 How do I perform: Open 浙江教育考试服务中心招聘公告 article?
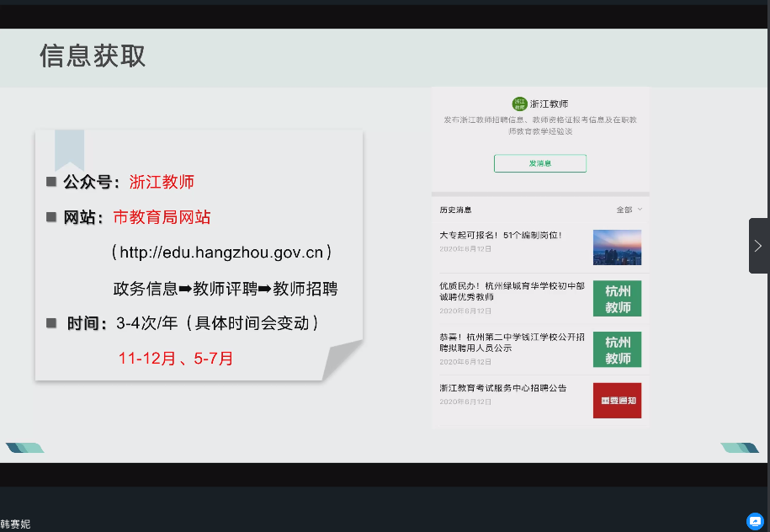point(502,388)
